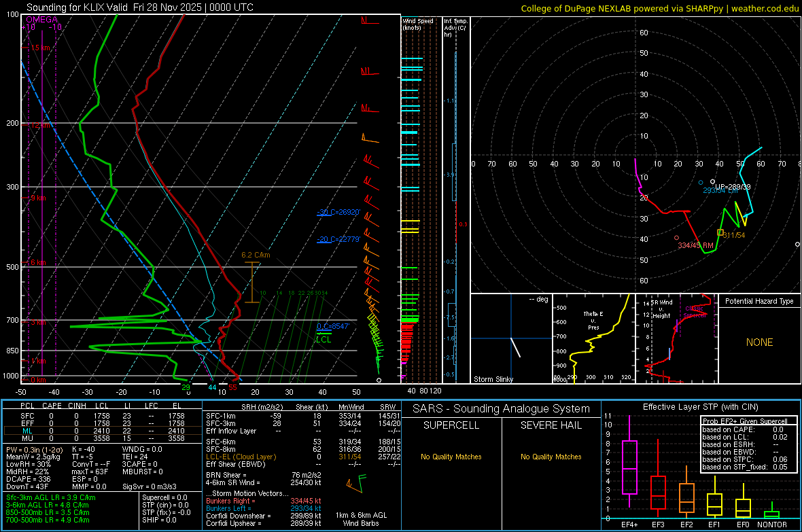
Task: Click the sounding title for KLIX
Action: (x=139, y=7)
